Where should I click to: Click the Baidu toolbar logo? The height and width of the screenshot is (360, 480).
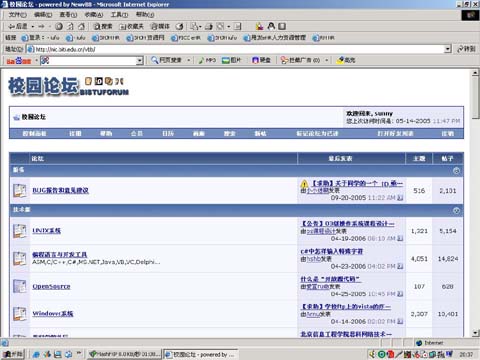(19, 61)
